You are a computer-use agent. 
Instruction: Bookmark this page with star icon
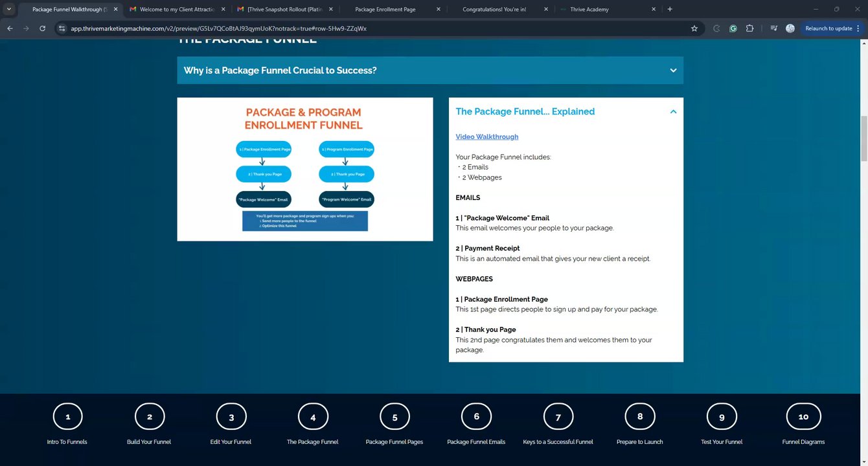pyautogui.click(x=694, y=28)
